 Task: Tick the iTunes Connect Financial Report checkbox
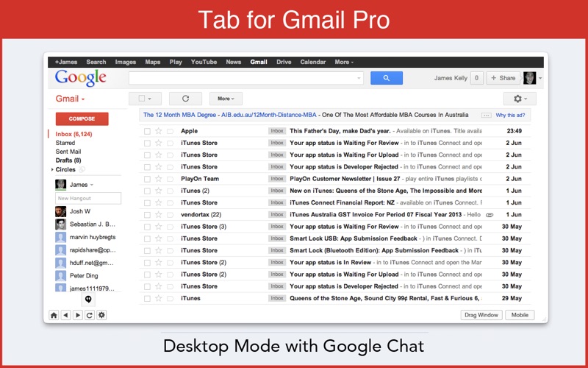[x=147, y=203]
